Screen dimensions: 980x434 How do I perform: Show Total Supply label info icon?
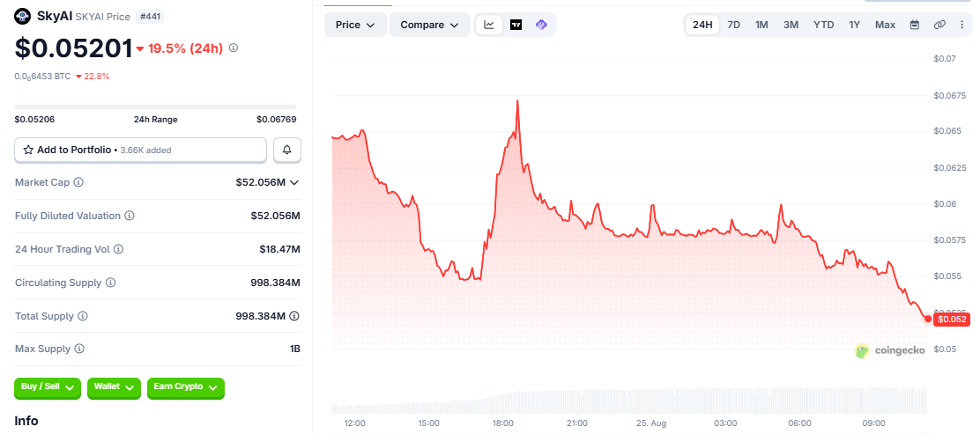(83, 316)
